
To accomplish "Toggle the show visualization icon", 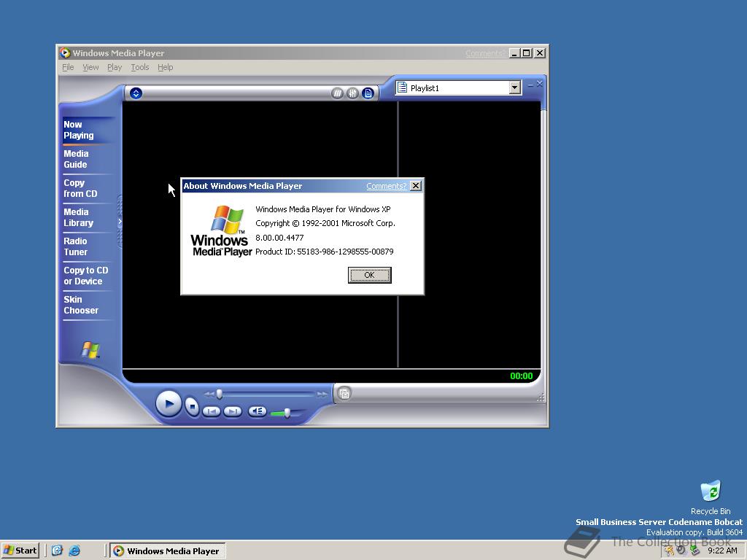I will [x=337, y=93].
